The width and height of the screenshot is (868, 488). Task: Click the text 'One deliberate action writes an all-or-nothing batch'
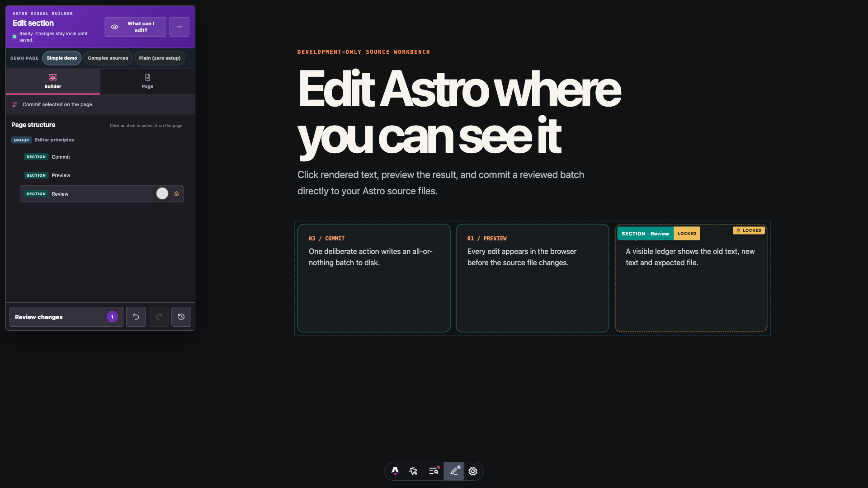371,257
